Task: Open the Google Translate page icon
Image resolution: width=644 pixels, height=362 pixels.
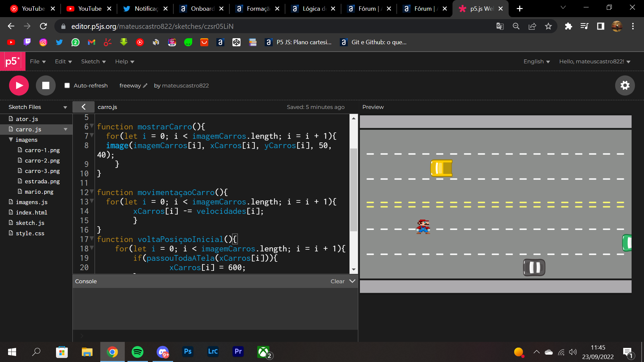Action: tap(500, 26)
